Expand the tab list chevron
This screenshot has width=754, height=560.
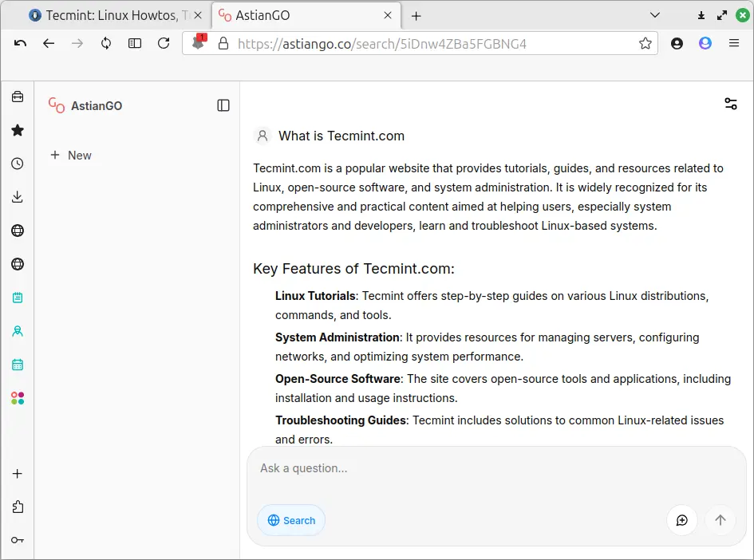pyautogui.click(x=655, y=15)
